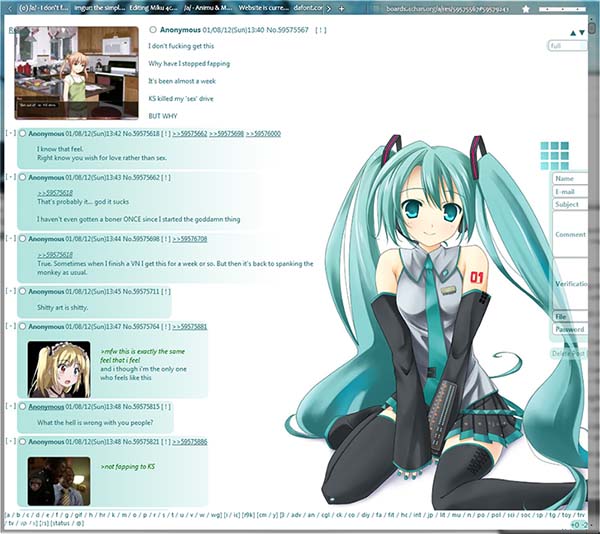This screenshot has width=600, height=534.
Task: Tick the checkbox on post 59575815
Action: 23,407
